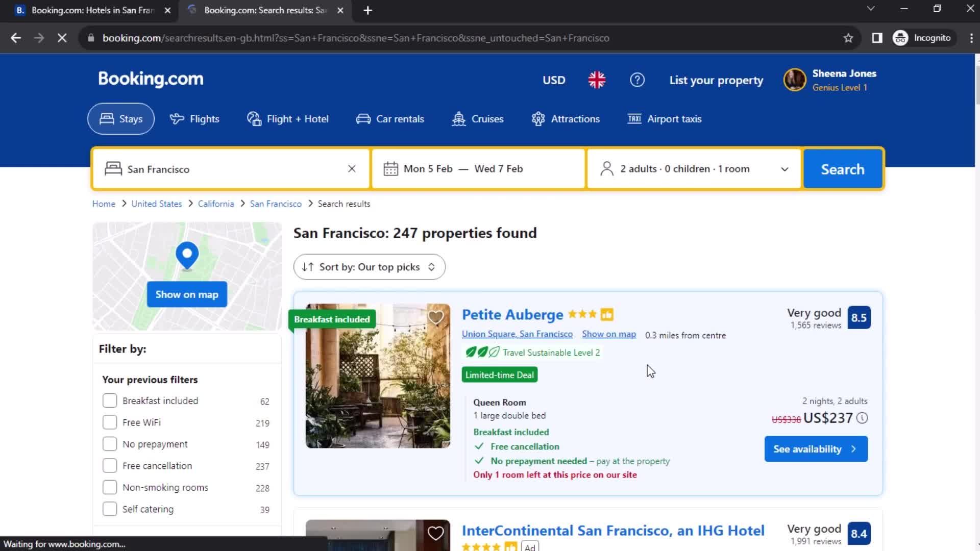The image size is (980, 551).
Task: Click the browser address bar URL
Action: [356, 38]
